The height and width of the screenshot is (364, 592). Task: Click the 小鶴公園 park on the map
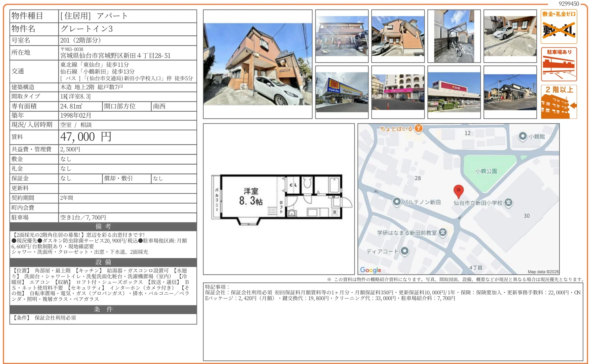(486, 171)
